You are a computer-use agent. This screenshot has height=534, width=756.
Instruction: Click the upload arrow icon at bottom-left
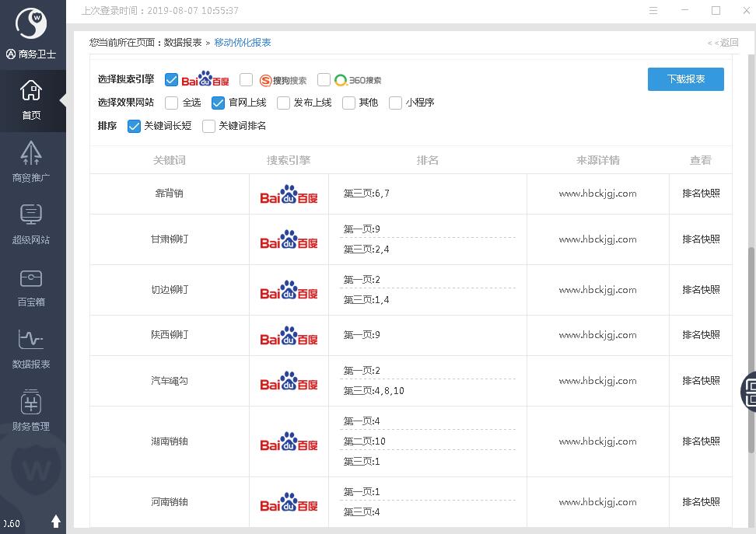[x=56, y=522]
